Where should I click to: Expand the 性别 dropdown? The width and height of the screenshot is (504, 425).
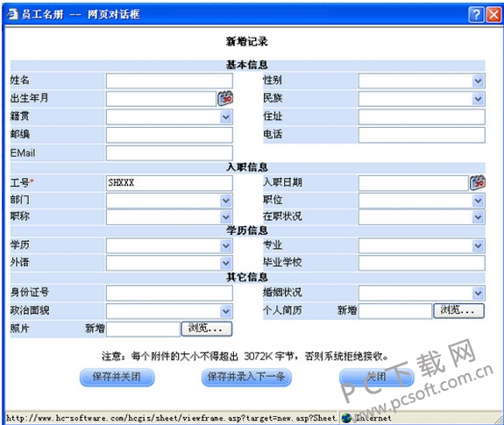479,81
